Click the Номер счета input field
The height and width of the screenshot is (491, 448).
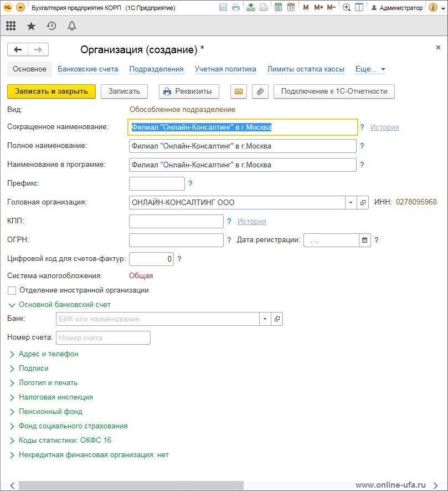point(103,338)
